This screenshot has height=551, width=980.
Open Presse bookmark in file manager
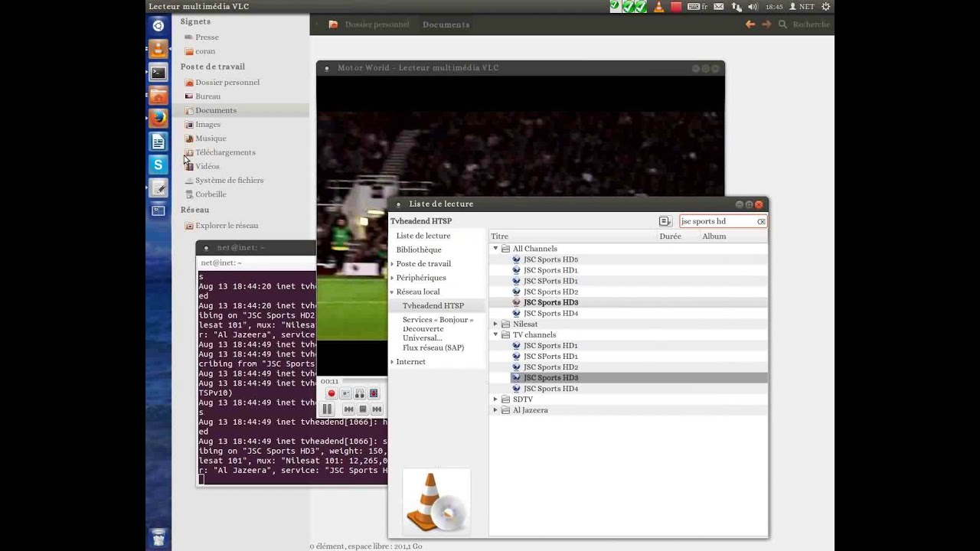coord(207,37)
